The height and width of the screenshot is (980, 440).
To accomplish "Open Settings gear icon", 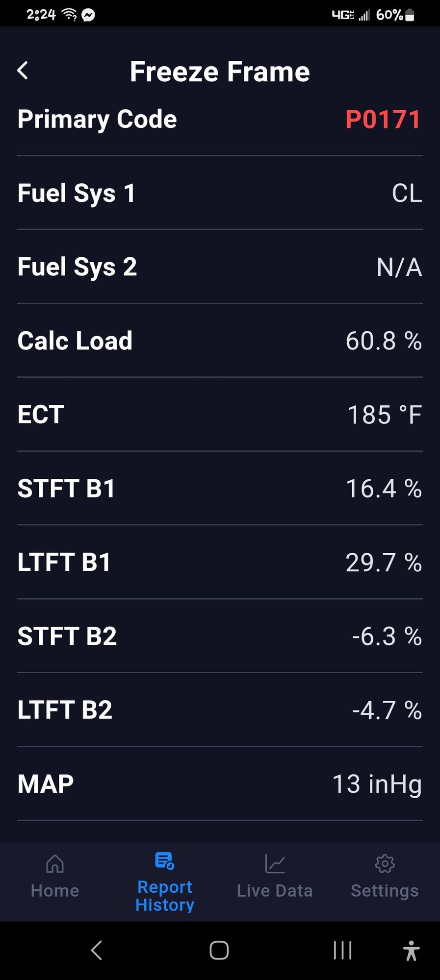I will pyautogui.click(x=385, y=863).
